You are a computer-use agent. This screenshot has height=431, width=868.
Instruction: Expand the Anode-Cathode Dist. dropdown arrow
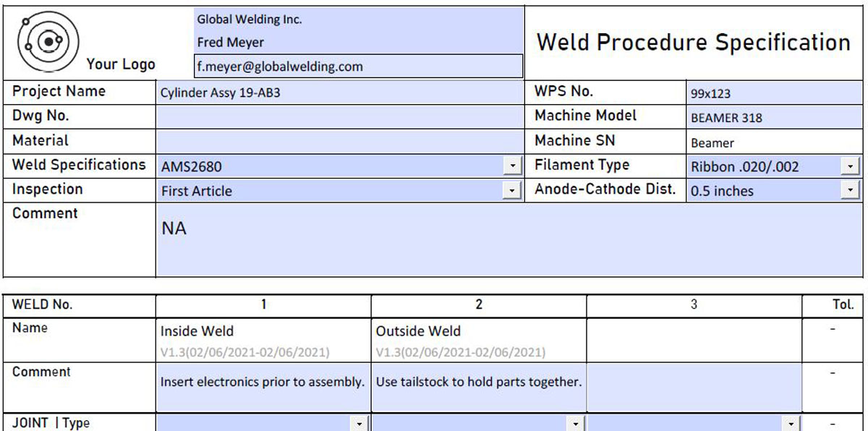click(850, 191)
